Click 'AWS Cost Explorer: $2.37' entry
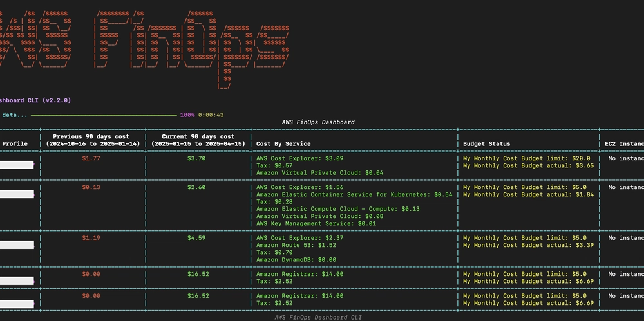The width and height of the screenshot is (644, 321). pos(300,237)
